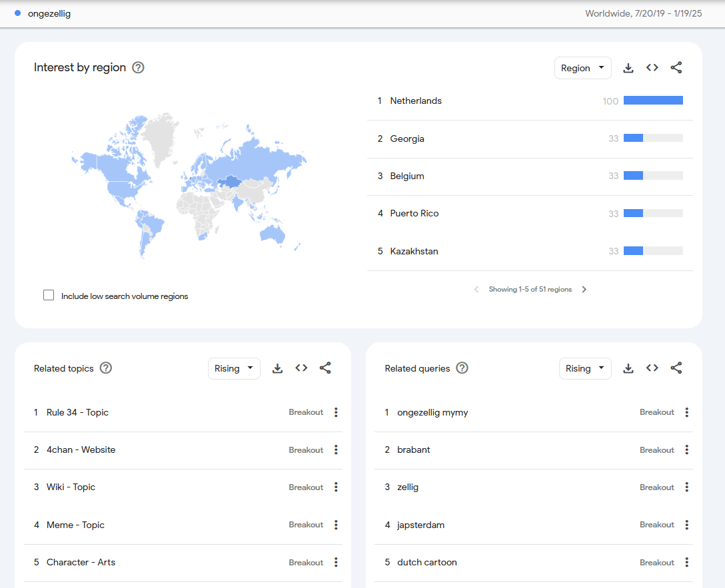Open embed code for Interest by region
Image resolution: width=725 pixels, height=588 pixels.
652,68
